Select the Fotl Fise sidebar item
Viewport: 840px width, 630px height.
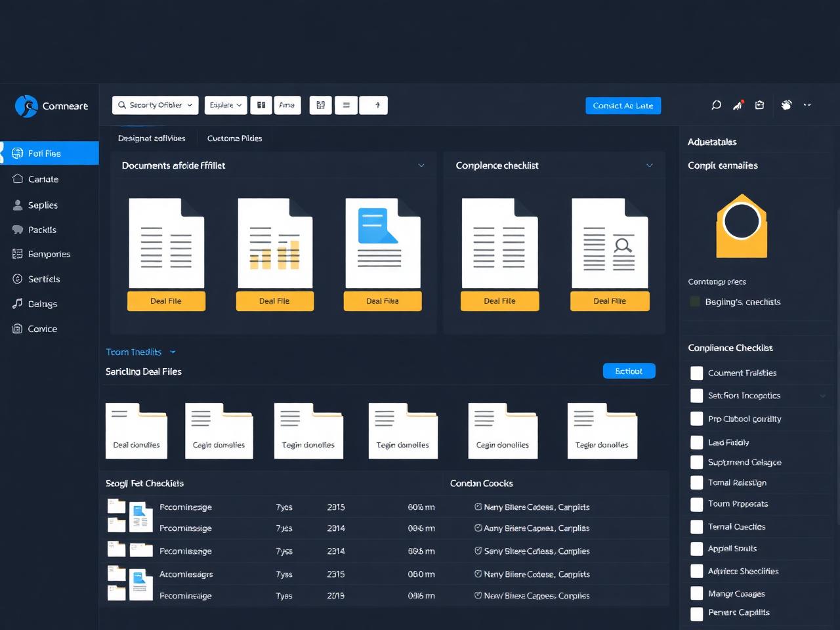pos(50,153)
